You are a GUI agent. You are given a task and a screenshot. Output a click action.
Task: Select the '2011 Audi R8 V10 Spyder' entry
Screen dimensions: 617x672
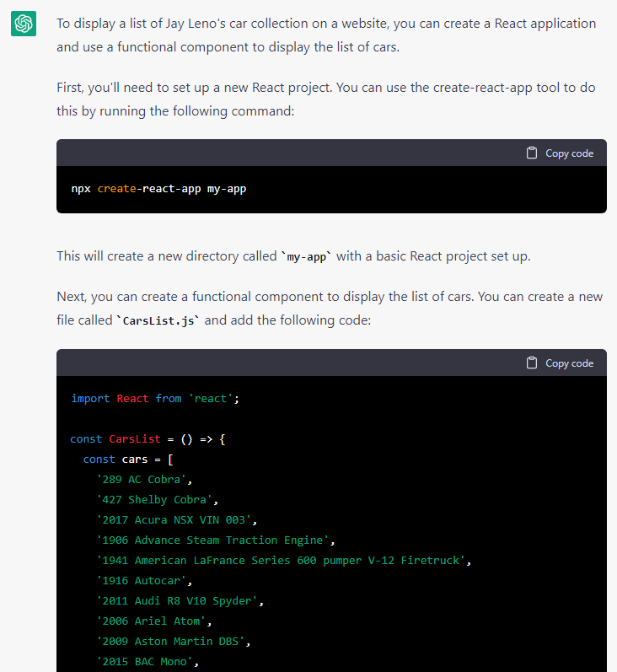click(x=180, y=601)
